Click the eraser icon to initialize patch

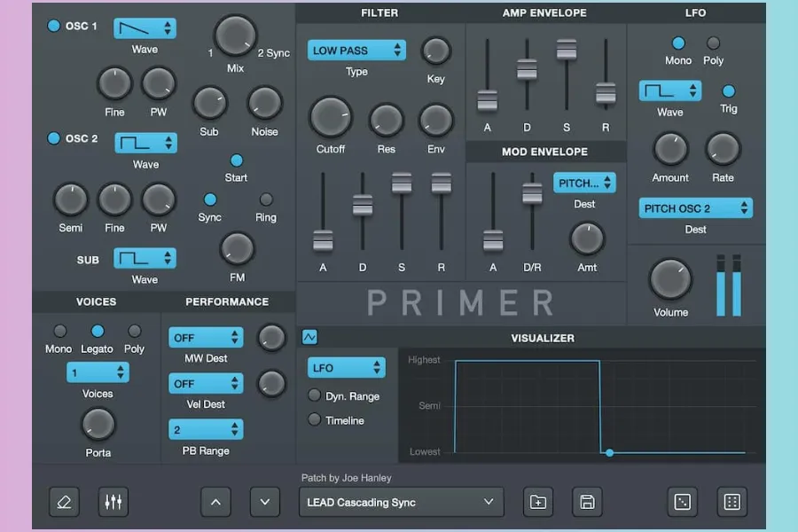(63, 502)
